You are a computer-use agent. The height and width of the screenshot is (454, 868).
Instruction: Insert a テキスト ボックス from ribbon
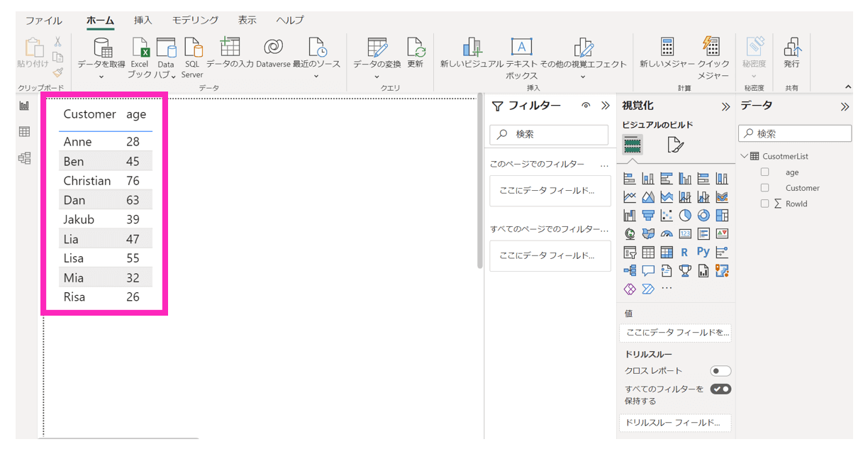pyautogui.click(x=521, y=48)
